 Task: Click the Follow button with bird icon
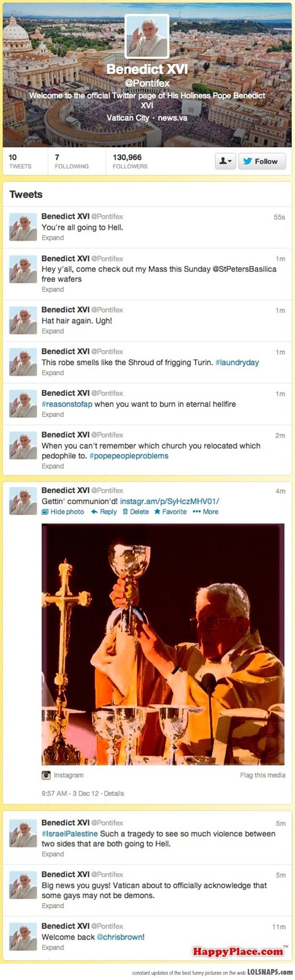click(x=262, y=161)
